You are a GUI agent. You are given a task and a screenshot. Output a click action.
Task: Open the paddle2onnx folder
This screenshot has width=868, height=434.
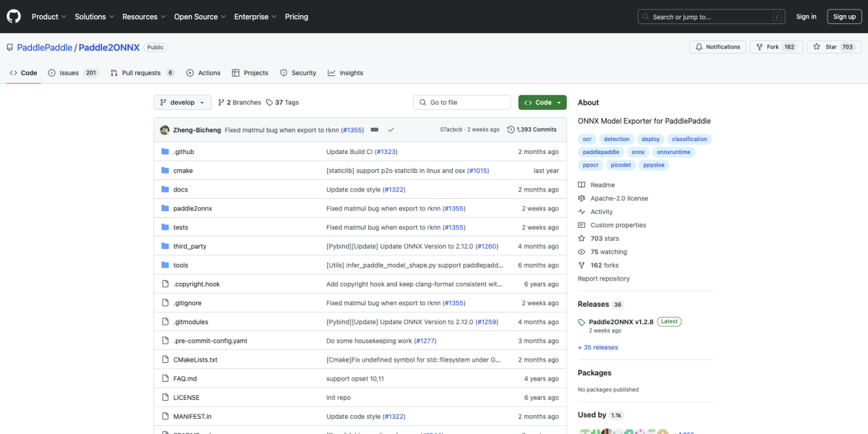pos(192,208)
